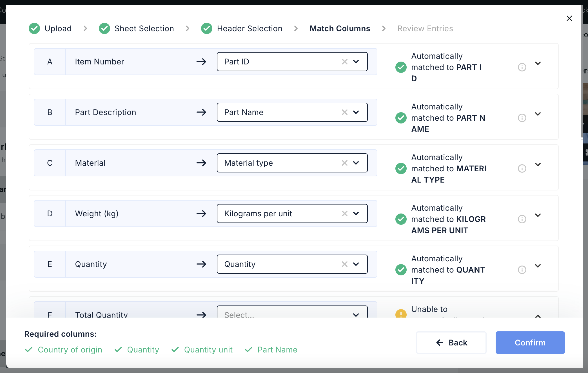Viewport: 588px width, 373px height.
Task: Close the import dialog
Action: point(569,18)
